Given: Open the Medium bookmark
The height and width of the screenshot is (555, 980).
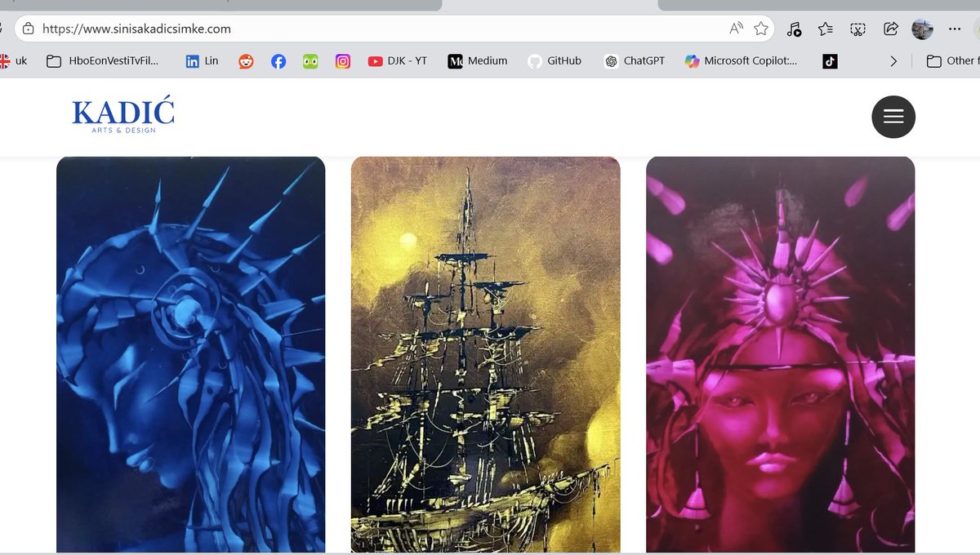Looking at the screenshot, I should pos(478,61).
